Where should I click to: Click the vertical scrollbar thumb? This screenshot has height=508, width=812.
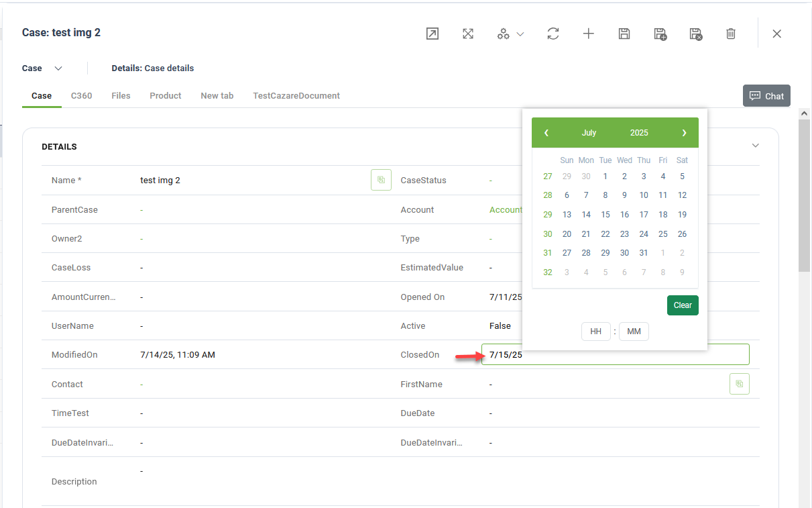tap(805, 195)
